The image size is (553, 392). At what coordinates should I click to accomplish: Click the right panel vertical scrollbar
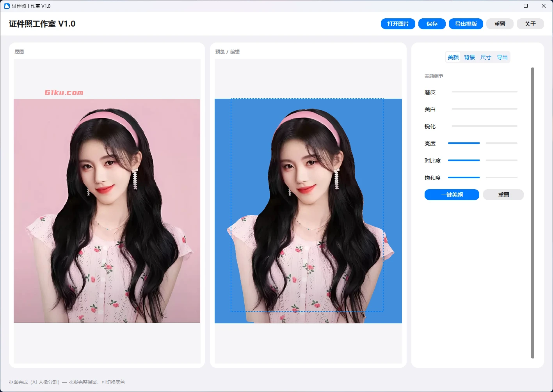[x=533, y=213]
